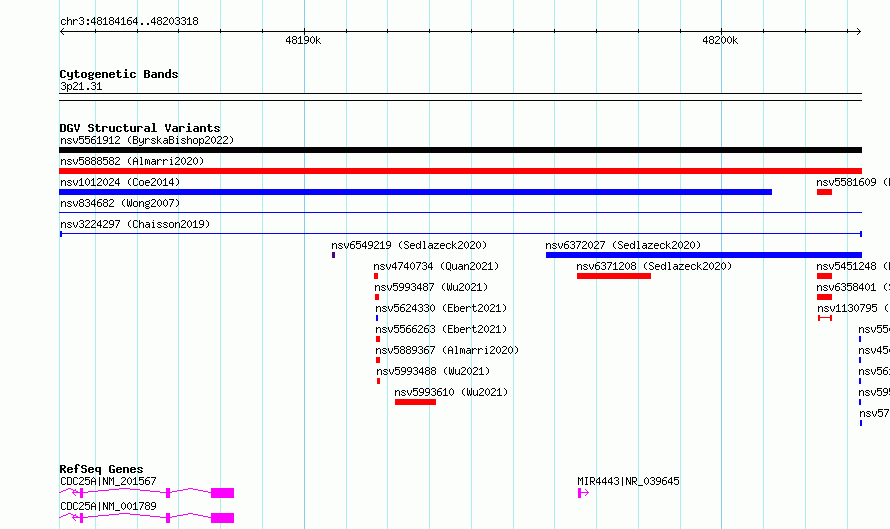Click the blue nsv1012024 Coe2014 bar
Screen dimensions: 890x529
pos(415,192)
